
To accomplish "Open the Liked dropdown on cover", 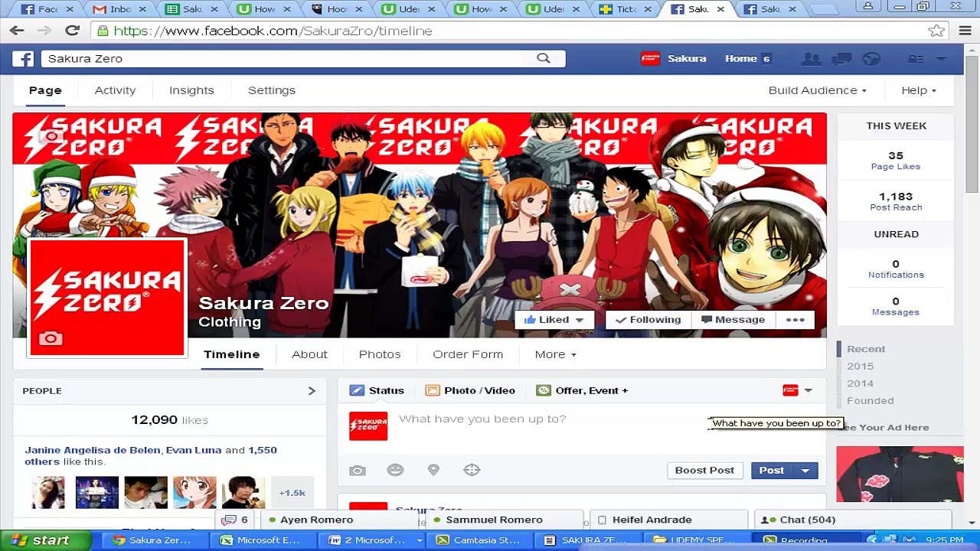I will coord(554,320).
